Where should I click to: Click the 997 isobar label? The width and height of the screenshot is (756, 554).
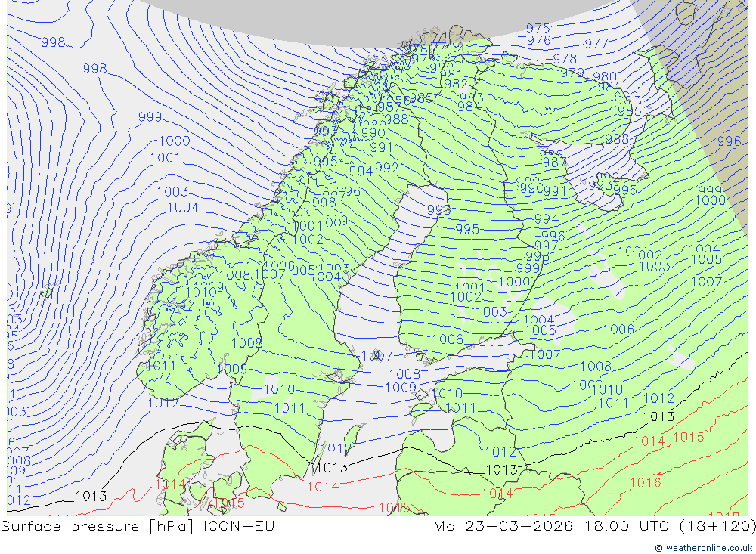pyautogui.click(x=547, y=246)
